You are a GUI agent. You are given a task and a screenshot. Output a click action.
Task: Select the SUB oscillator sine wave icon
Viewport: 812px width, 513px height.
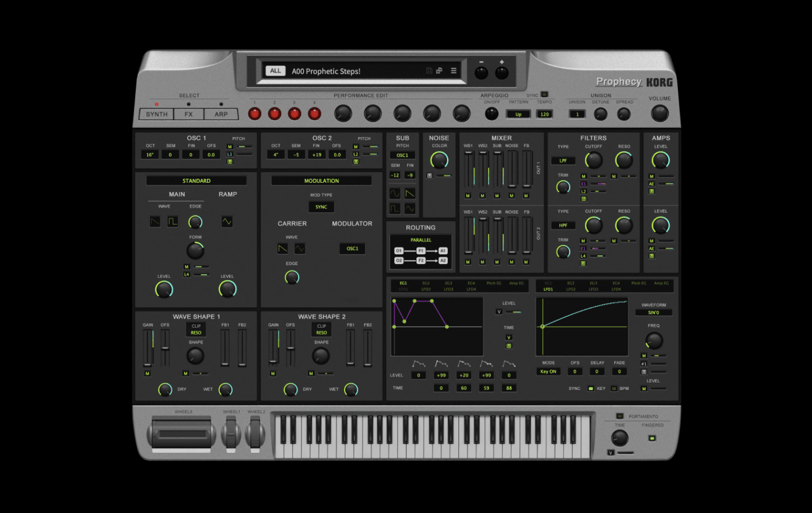395,193
